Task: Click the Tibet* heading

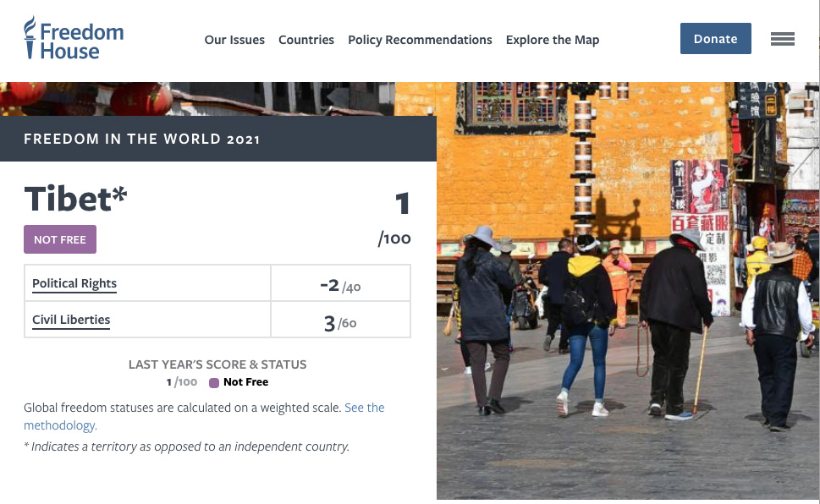Action: pyautogui.click(x=75, y=199)
